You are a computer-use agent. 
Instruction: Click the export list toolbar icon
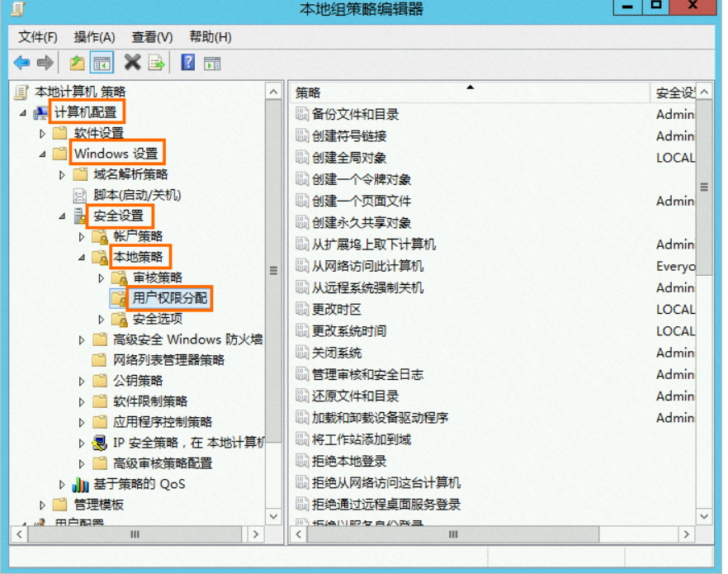click(x=156, y=63)
